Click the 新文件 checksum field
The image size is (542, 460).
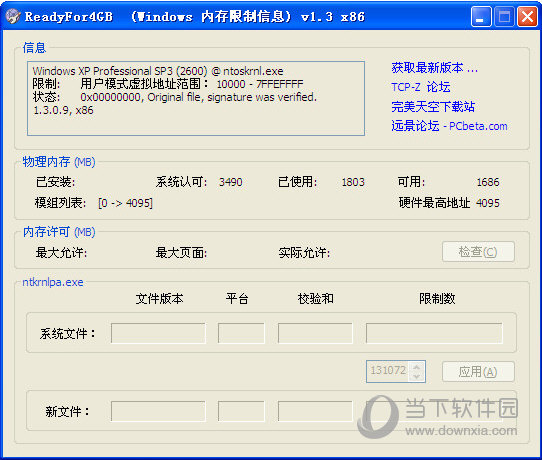315,411
